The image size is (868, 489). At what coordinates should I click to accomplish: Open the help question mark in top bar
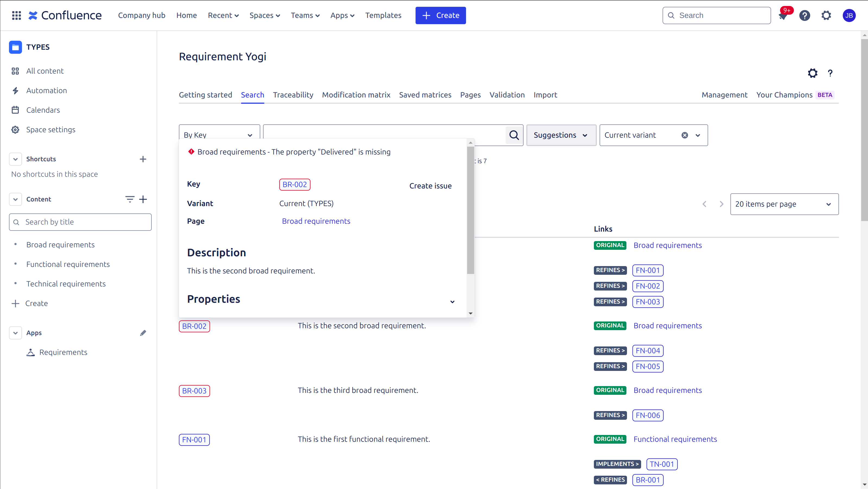804,15
